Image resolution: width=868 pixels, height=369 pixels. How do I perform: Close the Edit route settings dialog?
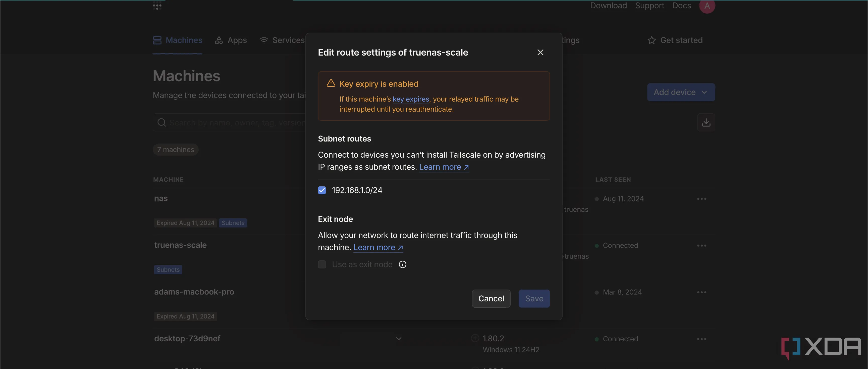click(540, 52)
